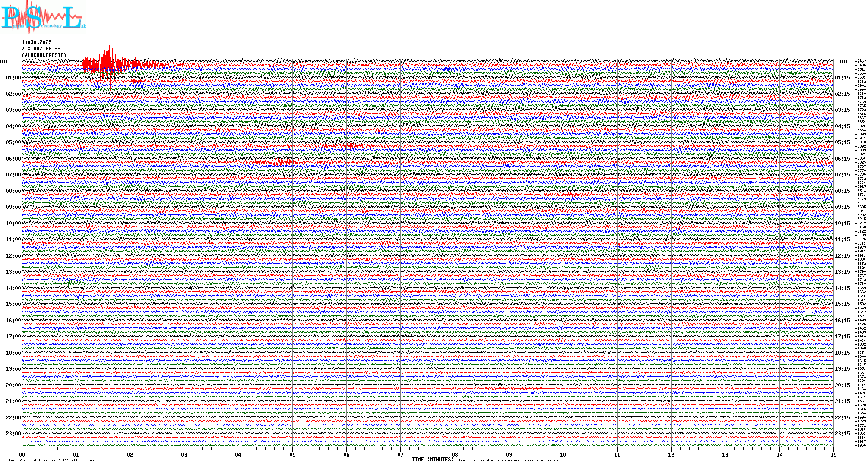
Task: Click the '08' minute tick on the bottom axis
Action: [x=455, y=455]
